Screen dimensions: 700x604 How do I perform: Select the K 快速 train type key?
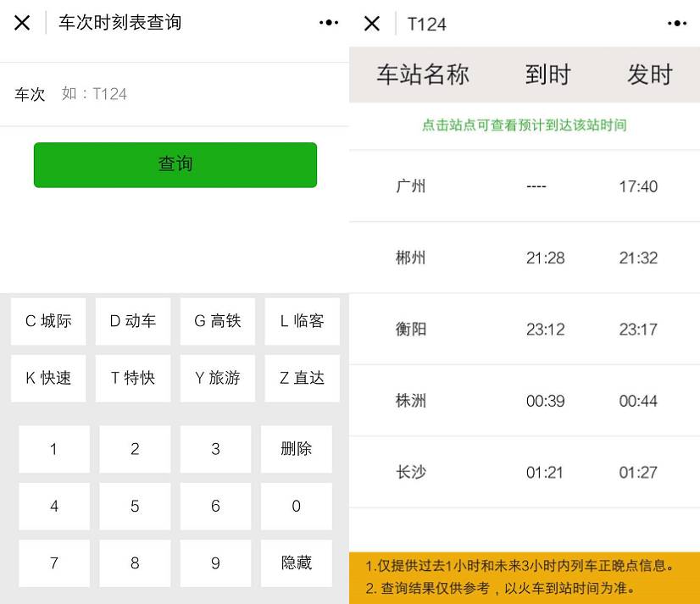(48, 378)
